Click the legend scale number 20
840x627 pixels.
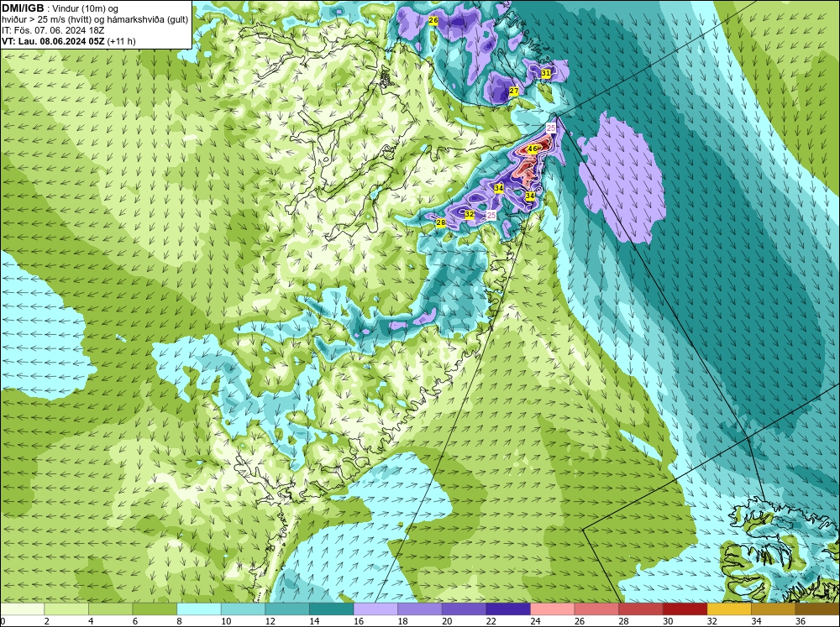pos(447,621)
